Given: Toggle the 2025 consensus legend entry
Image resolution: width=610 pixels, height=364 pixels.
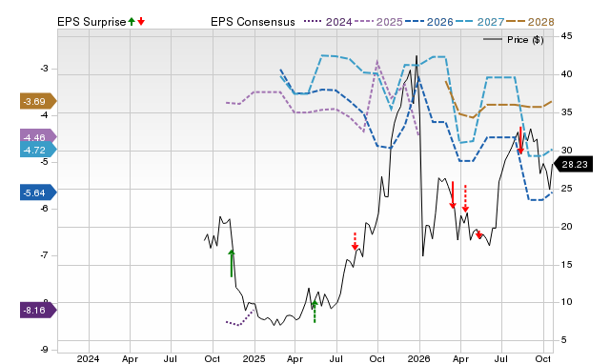Looking at the screenshot, I should [x=378, y=22].
